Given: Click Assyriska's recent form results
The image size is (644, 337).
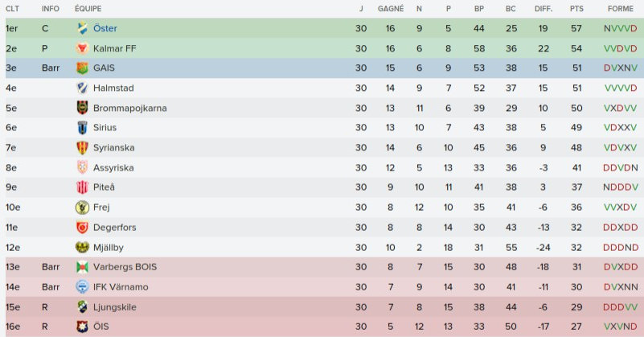Looking at the screenshot, I should [620, 167].
